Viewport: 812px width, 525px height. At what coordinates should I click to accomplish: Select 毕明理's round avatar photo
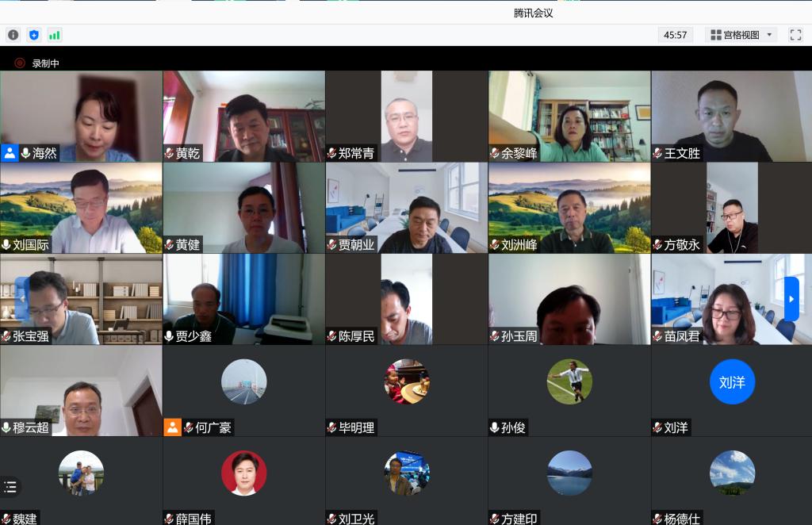(407, 381)
